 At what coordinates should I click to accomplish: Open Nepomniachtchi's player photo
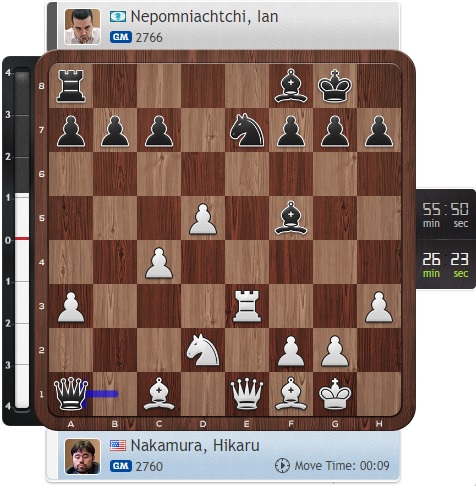82,27
